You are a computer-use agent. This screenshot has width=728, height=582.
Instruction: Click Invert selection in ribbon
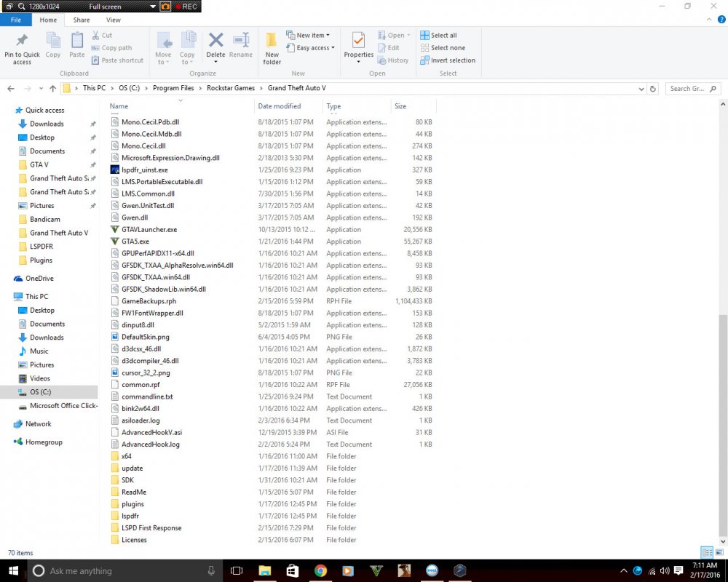tap(448, 60)
